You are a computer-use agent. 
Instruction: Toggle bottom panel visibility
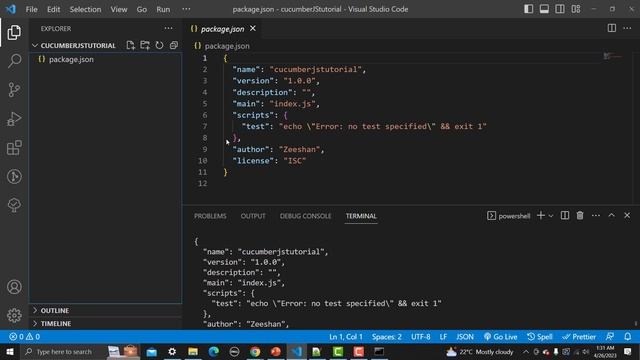(x=544, y=9)
